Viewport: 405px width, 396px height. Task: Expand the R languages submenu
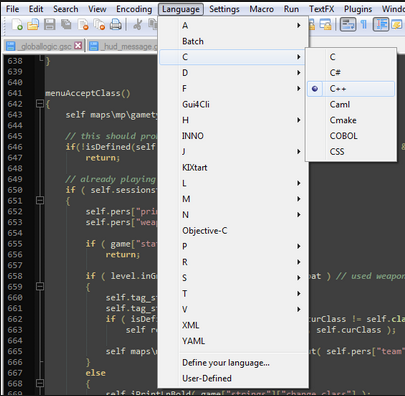tap(233, 262)
